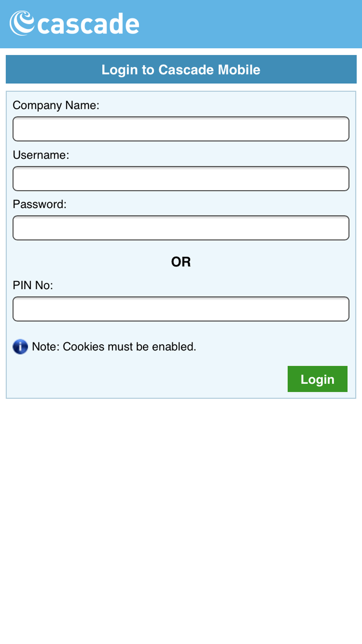Focus the Username input box
This screenshot has width=362, height=644.
click(181, 178)
